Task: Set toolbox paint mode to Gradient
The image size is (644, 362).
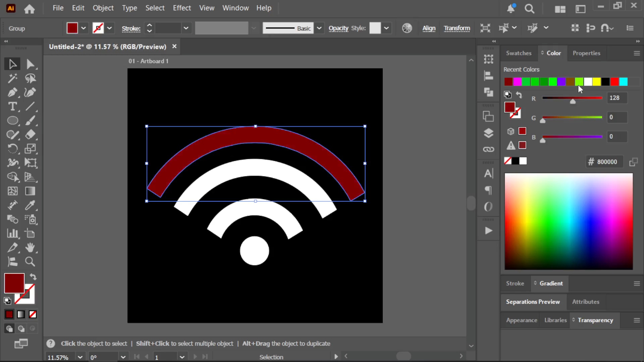Action: coord(21,314)
